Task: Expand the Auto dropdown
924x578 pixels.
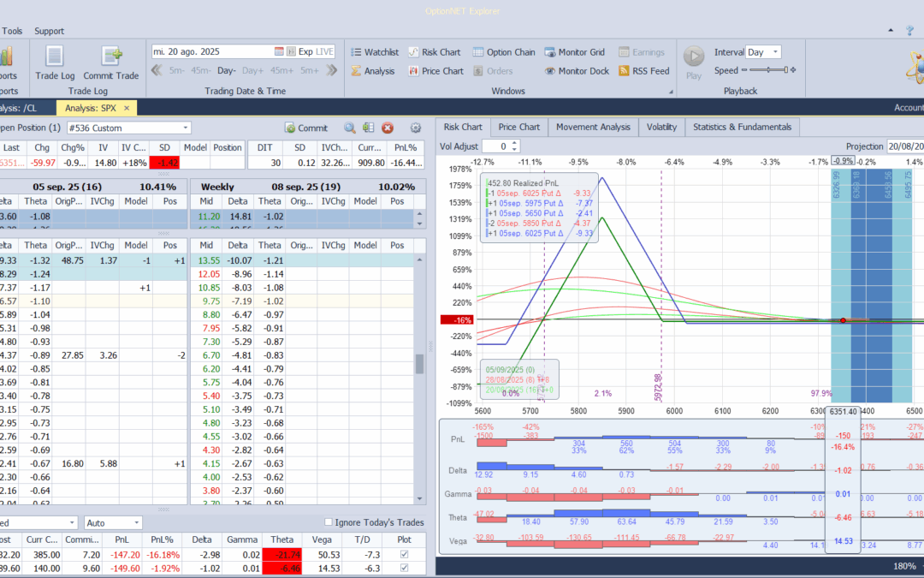Action: 136,523
